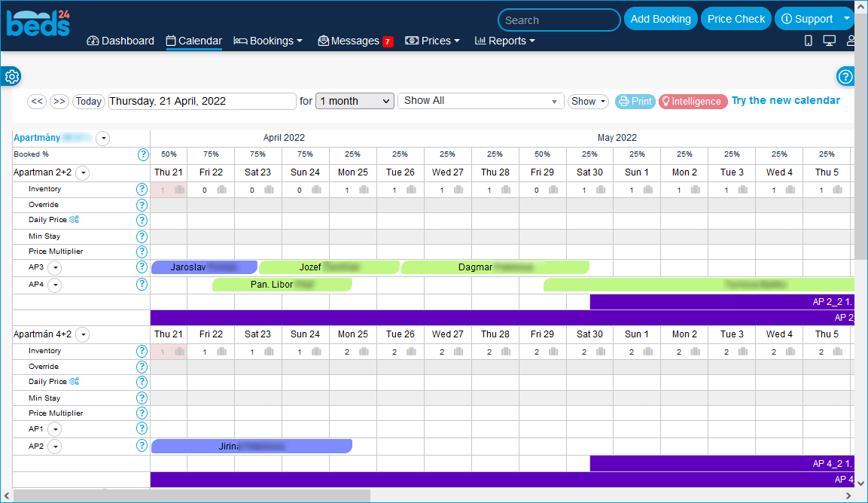The width and height of the screenshot is (868, 503).
Task: Expand the Apartman 2+2 room dropdown
Action: click(83, 173)
